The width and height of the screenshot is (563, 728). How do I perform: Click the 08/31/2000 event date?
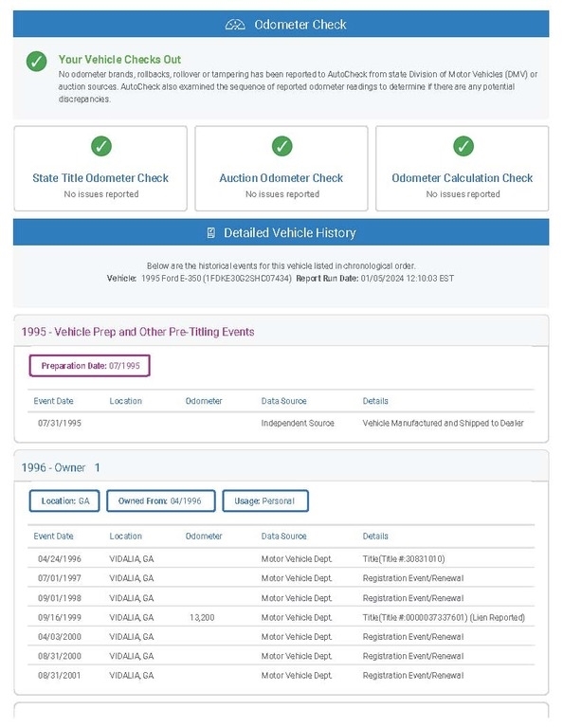point(60,657)
